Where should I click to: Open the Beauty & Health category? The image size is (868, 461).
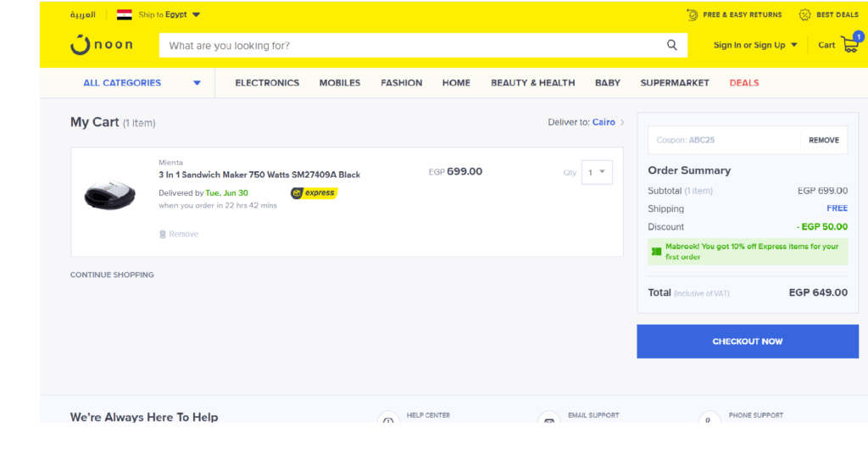coord(533,83)
